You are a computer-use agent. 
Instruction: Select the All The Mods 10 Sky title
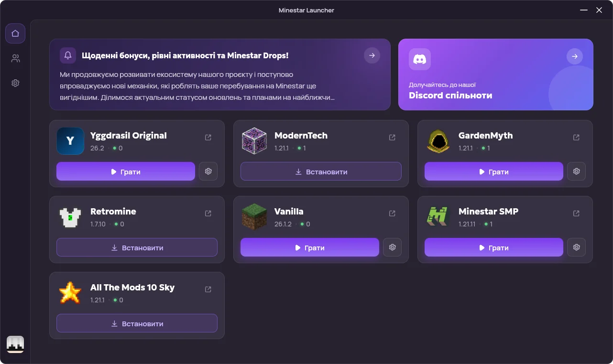(132, 287)
